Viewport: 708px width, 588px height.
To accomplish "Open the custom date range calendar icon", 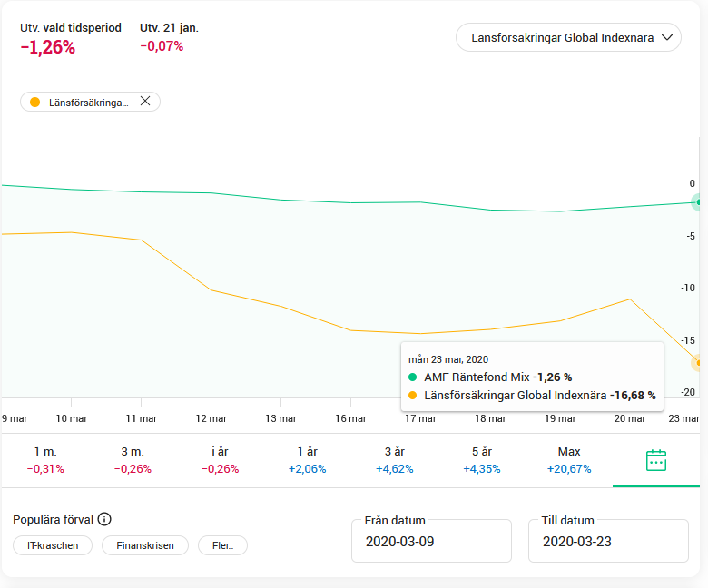I will (655, 460).
